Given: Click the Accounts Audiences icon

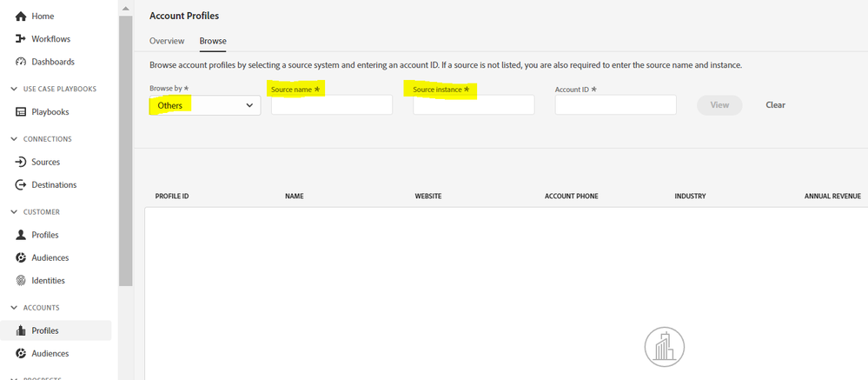Looking at the screenshot, I should [x=21, y=353].
